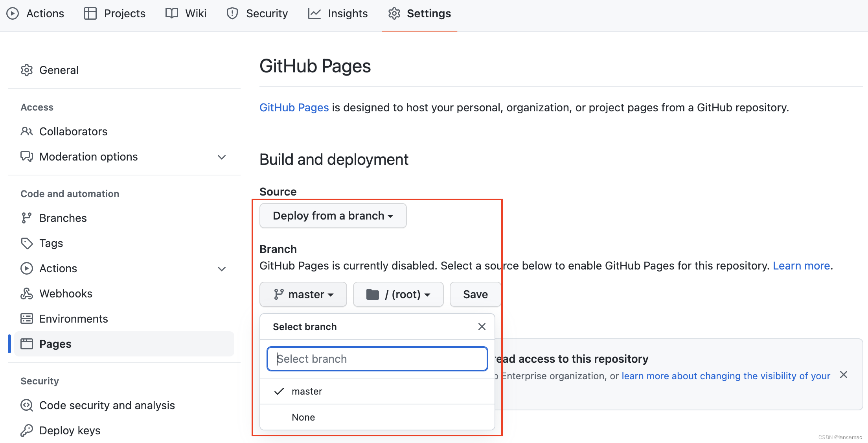Click the Deploy keys key icon
The width and height of the screenshot is (868, 443).
[x=27, y=430]
